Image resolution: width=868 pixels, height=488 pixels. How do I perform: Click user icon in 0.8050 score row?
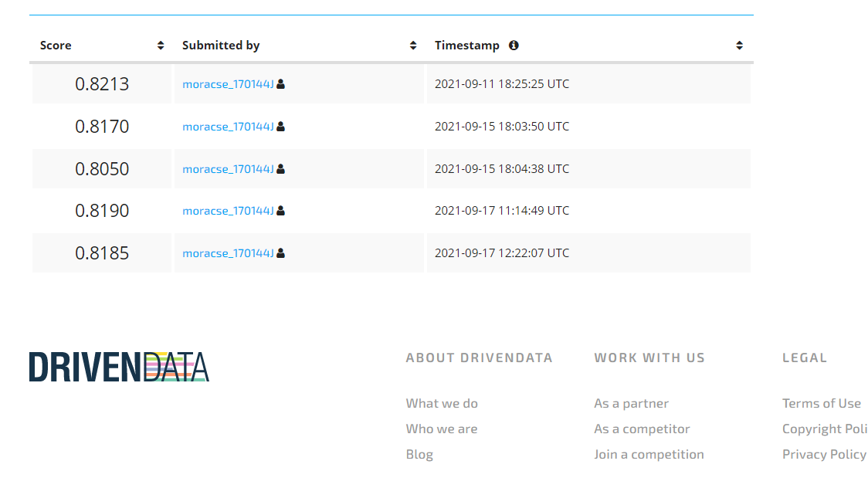280,169
